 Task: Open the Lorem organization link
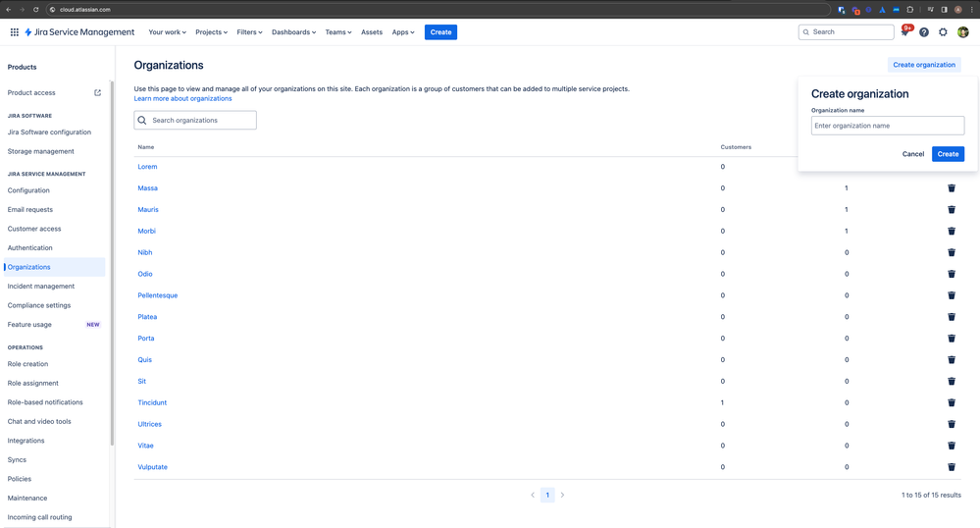point(147,167)
